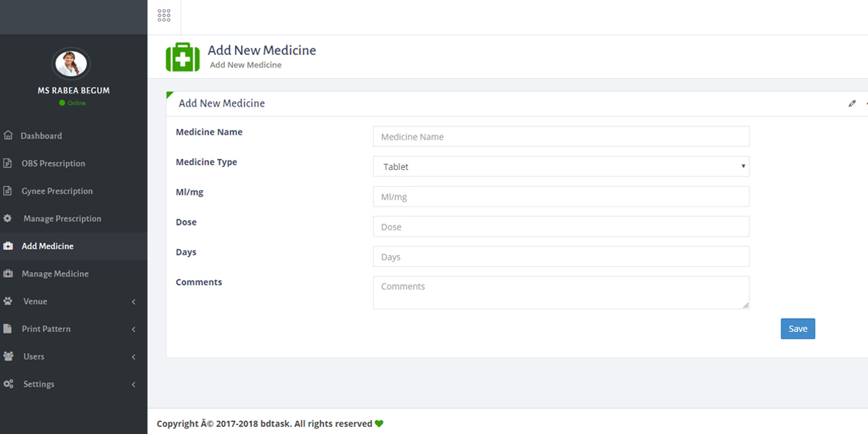Screen dimensions: 868x434
Task: Expand the Print Pattern submenu chevron
Action: (134, 329)
